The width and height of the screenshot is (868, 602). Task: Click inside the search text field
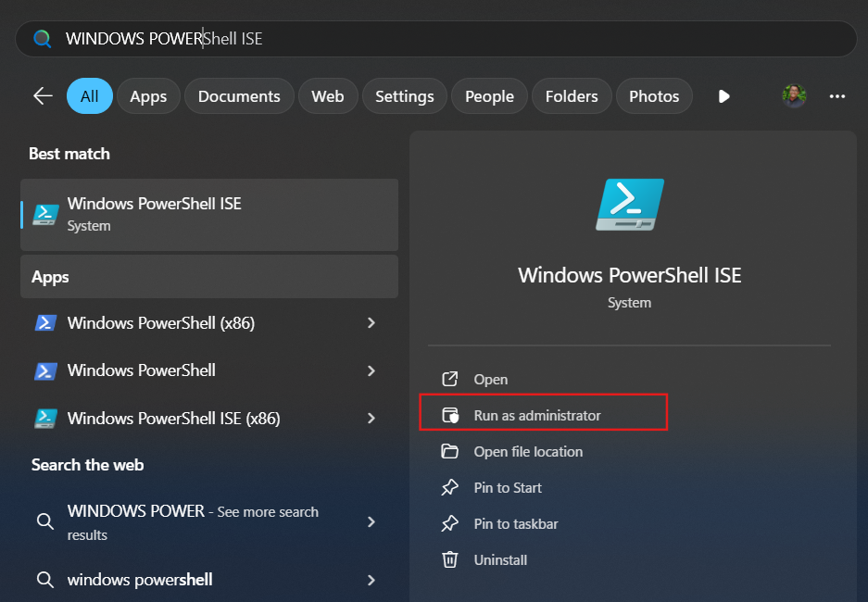pyautogui.click(x=436, y=39)
